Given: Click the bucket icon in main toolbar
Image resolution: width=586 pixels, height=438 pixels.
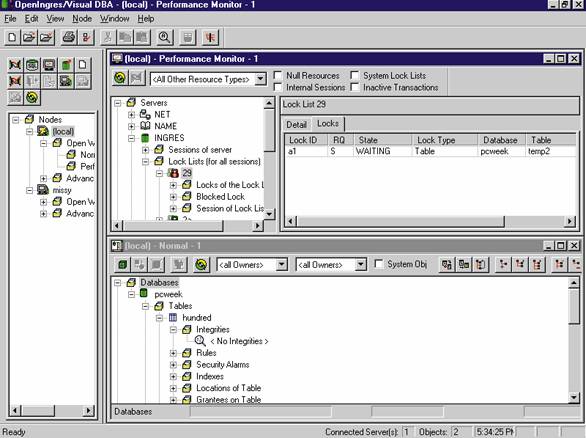Looking at the screenshot, I should (188, 37).
